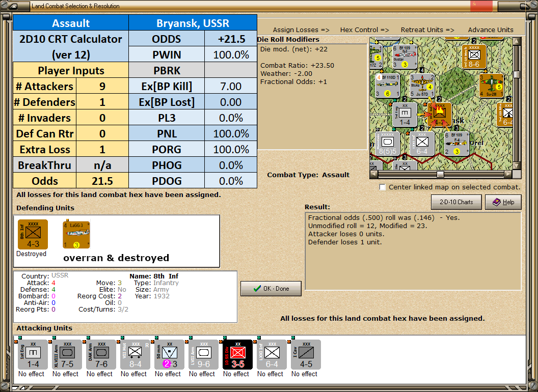Click the 50 mm anti-tank unit counter

(170, 355)
